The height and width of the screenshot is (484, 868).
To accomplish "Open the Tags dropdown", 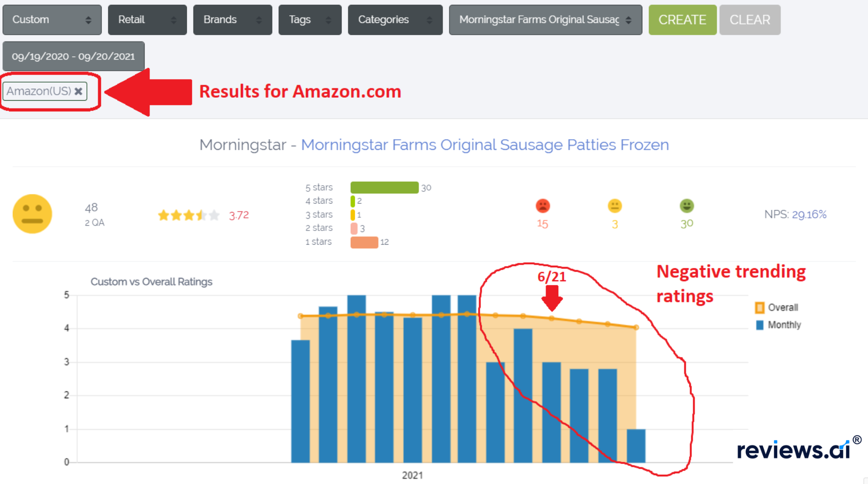I will point(310,20).
